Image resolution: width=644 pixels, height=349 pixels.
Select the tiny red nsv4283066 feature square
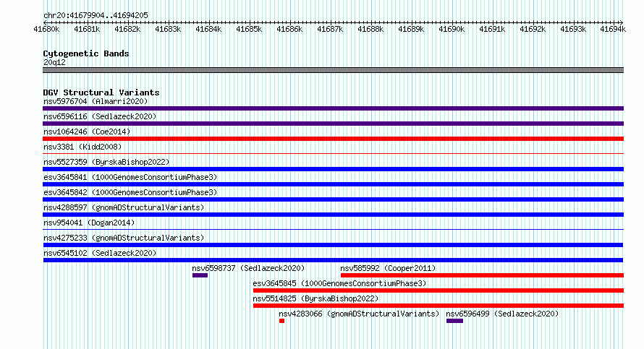tap(281, 321)
